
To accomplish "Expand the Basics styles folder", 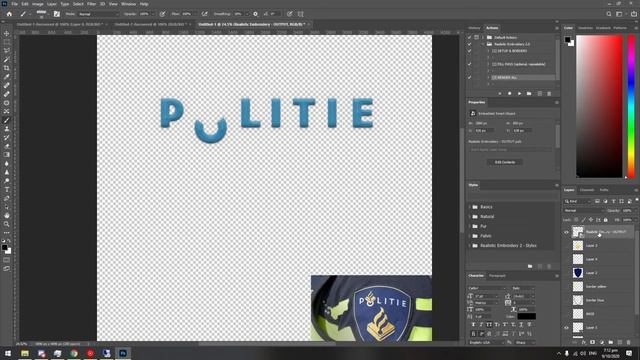I will coord(470,207).
